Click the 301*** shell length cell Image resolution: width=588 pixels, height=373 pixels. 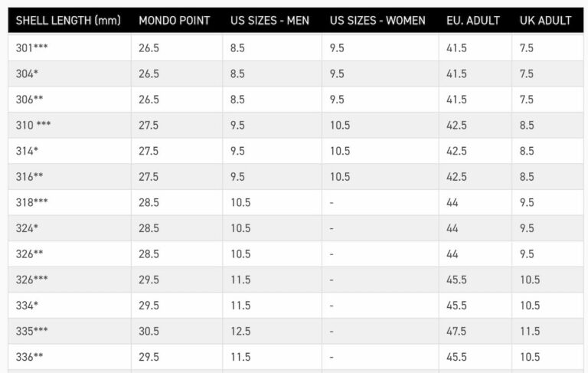31,48
